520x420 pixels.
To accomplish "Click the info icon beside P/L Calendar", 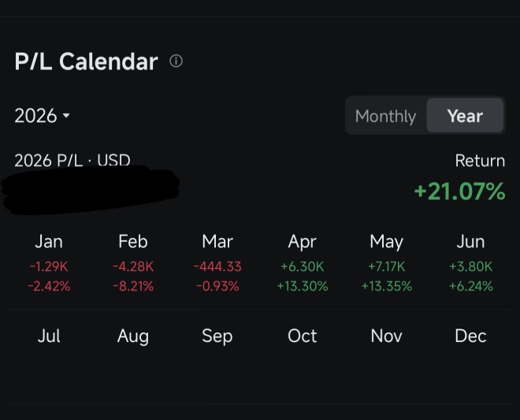I will coord(176,61).
